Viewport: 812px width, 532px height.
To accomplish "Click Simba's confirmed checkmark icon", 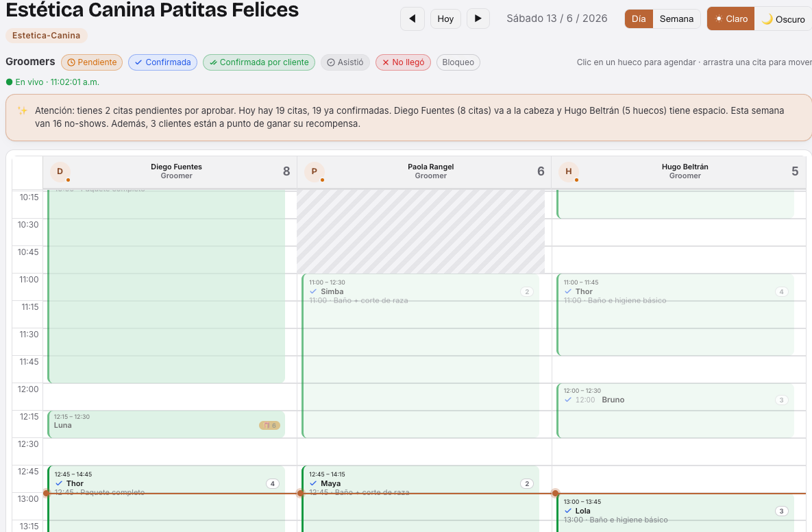I will 312,291.
